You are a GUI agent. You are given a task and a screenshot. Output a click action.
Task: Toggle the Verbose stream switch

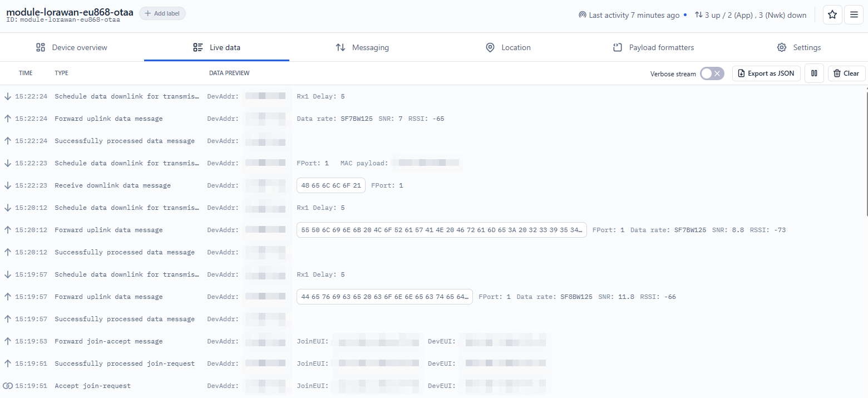(712, 73)
